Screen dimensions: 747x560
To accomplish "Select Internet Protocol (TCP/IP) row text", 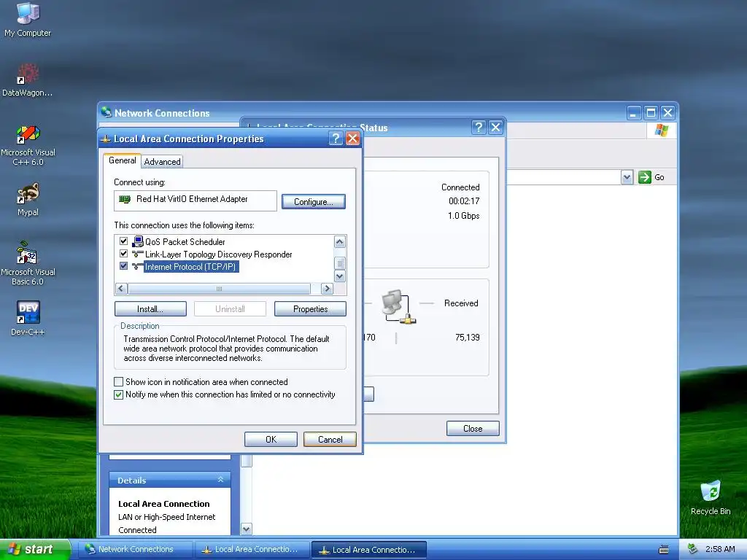I will [x=190, y=267].
